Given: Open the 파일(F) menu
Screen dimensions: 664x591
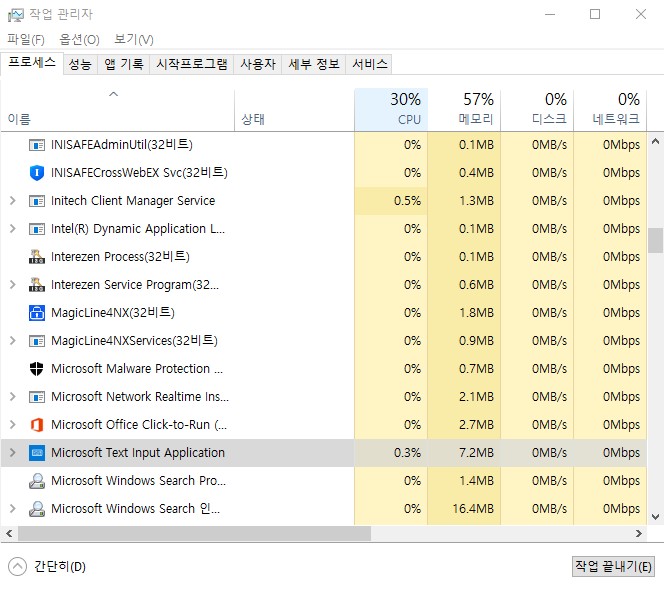Looking at the screenshot, I should click(26, 40).
